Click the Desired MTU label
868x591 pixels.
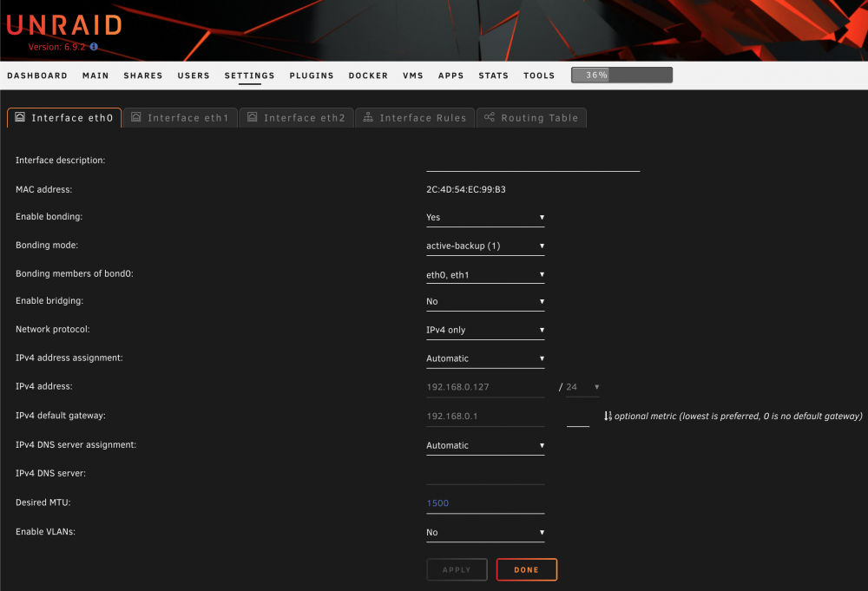point(43,502)
